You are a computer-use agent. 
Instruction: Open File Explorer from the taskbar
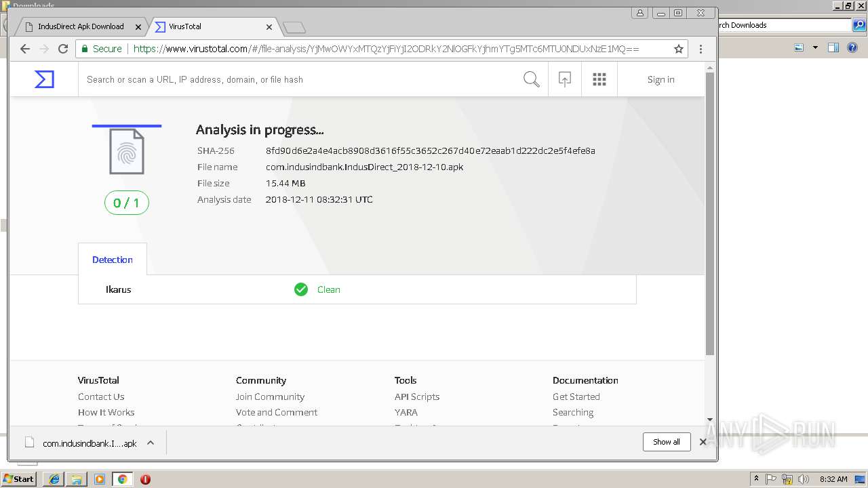tap(77, 479)
